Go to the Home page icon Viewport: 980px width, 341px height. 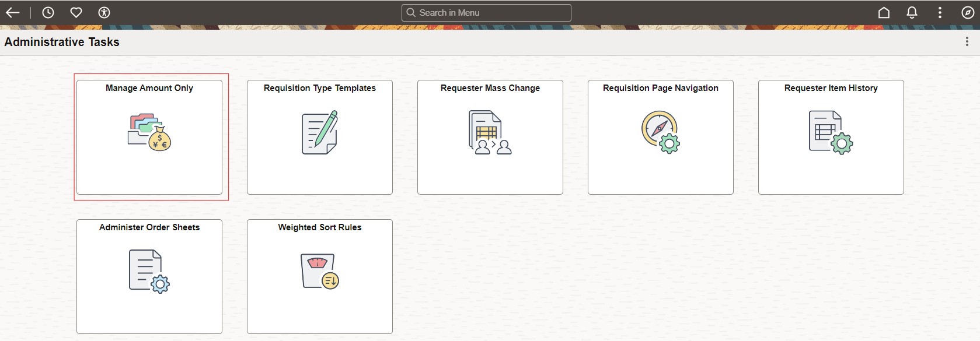884,12
